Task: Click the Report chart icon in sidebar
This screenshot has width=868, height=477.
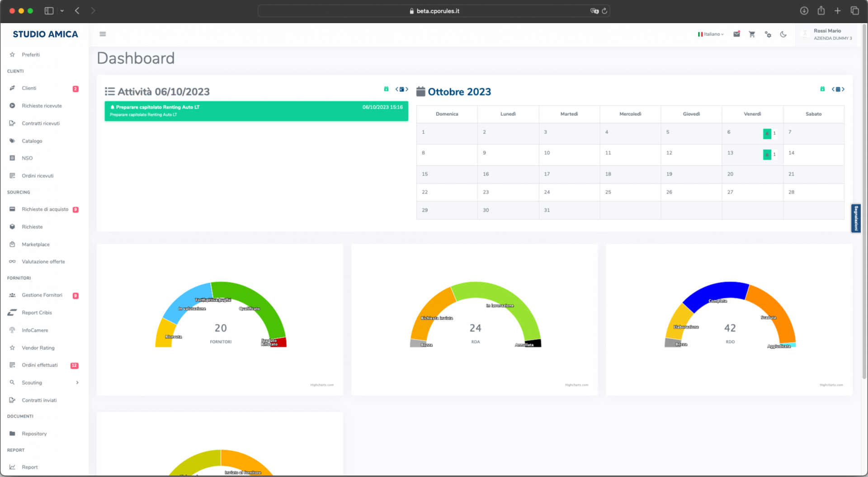Action: (x=12, y=468)
